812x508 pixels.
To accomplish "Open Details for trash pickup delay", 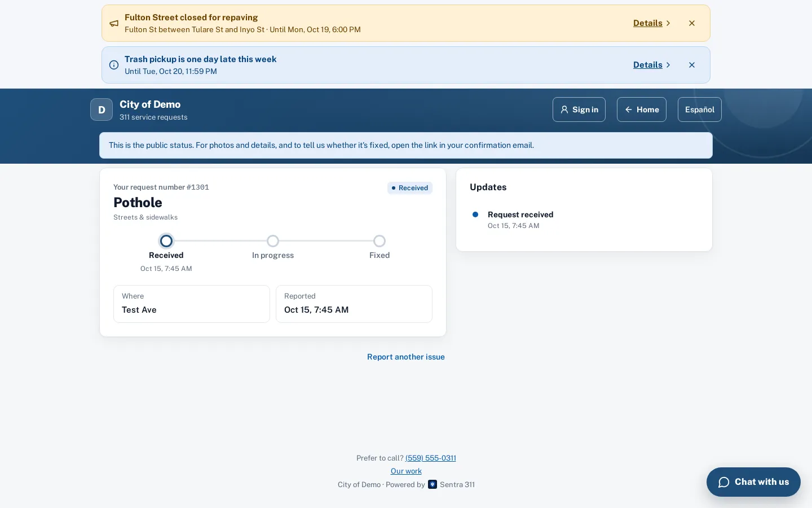I will pos(652,65).
